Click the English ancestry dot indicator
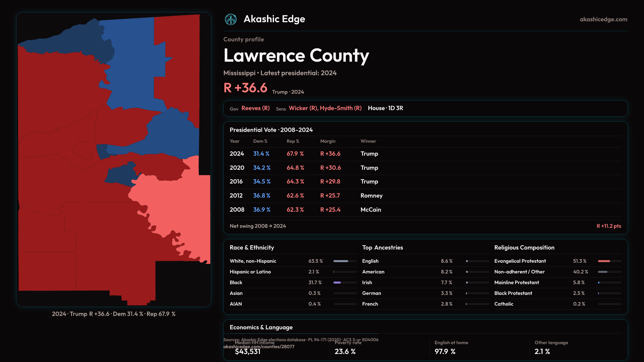The width and height of the screenshot is (644, 362). pos(467,261)
